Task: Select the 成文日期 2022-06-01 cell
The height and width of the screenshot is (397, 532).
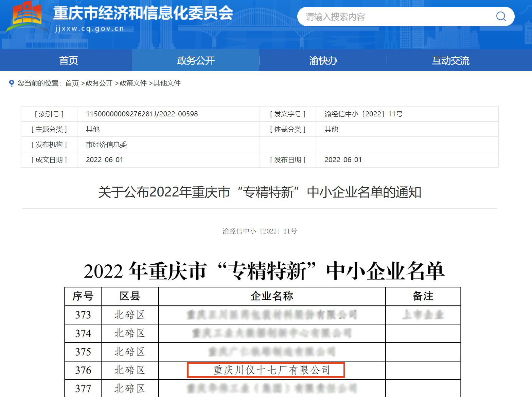Action: point(104,159)
